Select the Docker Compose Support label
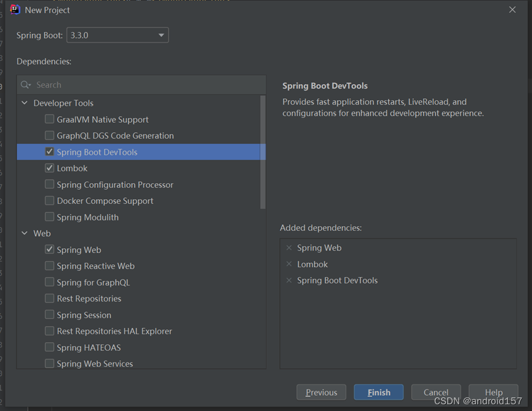This screenshot has width=532, height=411. coord(105,201)
